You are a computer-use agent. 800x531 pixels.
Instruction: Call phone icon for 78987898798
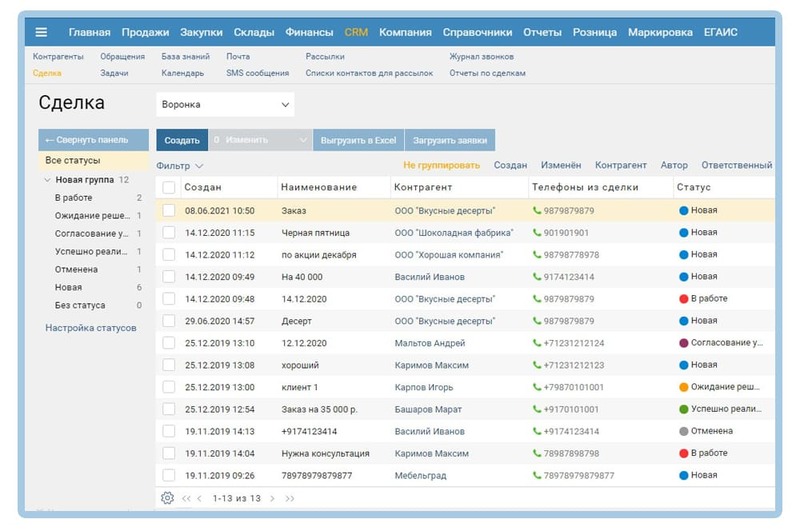[537, 453]
